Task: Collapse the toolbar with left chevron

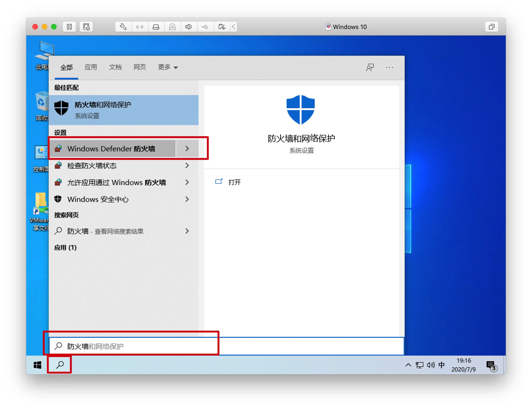Action: [x=234, y=27]
